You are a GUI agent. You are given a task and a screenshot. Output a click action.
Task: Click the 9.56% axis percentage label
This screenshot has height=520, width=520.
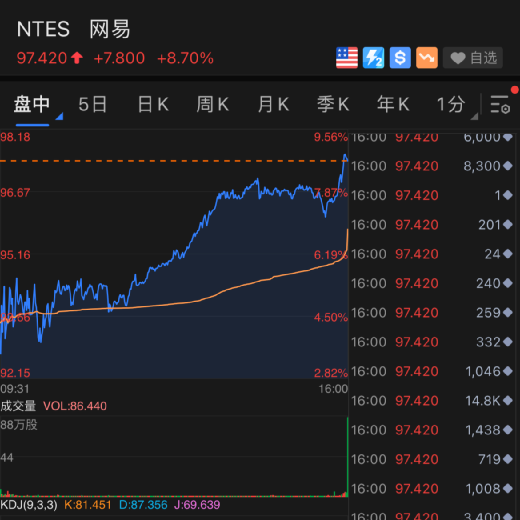coord(331,137)
